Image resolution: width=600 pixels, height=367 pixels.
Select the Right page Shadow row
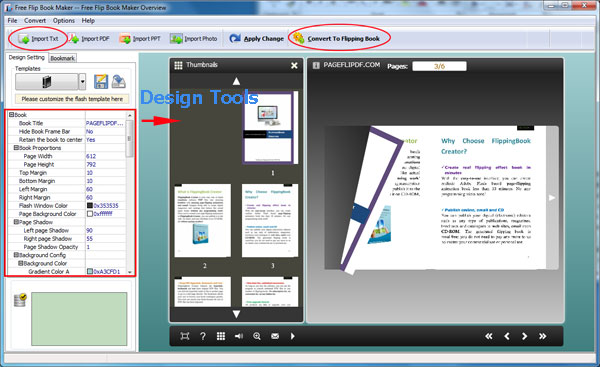[67, 238]
